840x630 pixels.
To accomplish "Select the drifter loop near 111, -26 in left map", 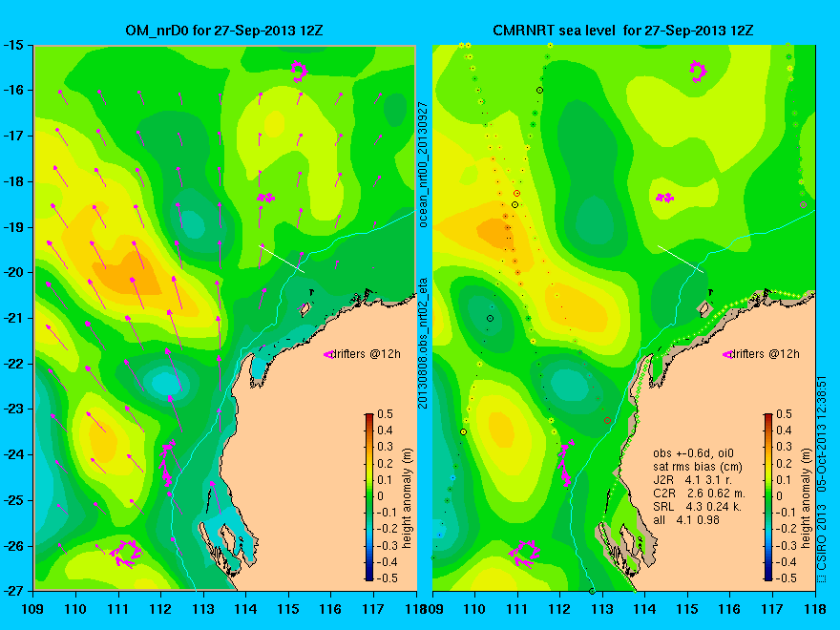I will pyautogui.click(x=126, y=554).
